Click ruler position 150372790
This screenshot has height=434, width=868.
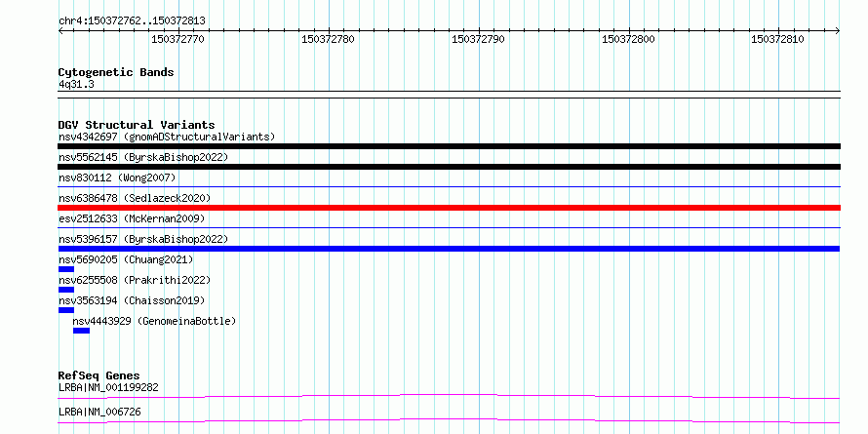(478, 39)
